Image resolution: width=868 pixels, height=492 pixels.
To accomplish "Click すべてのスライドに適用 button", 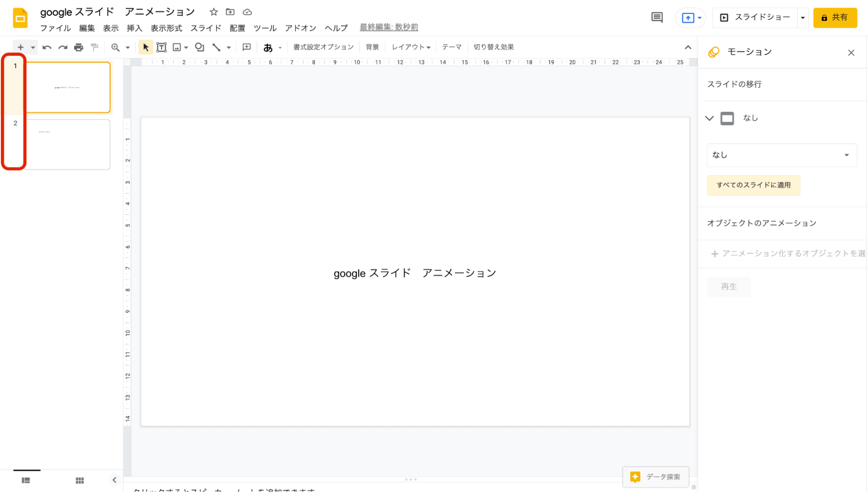I will 753,185.
